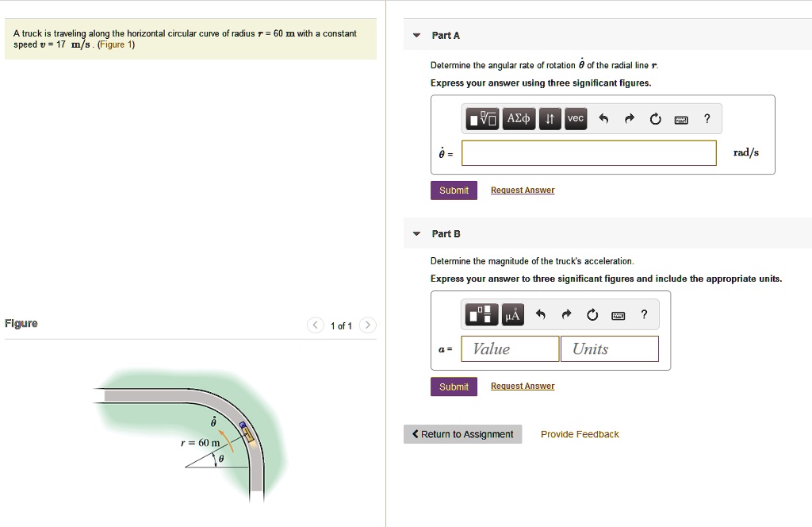Collapse the Part B section

coord(416,233)
